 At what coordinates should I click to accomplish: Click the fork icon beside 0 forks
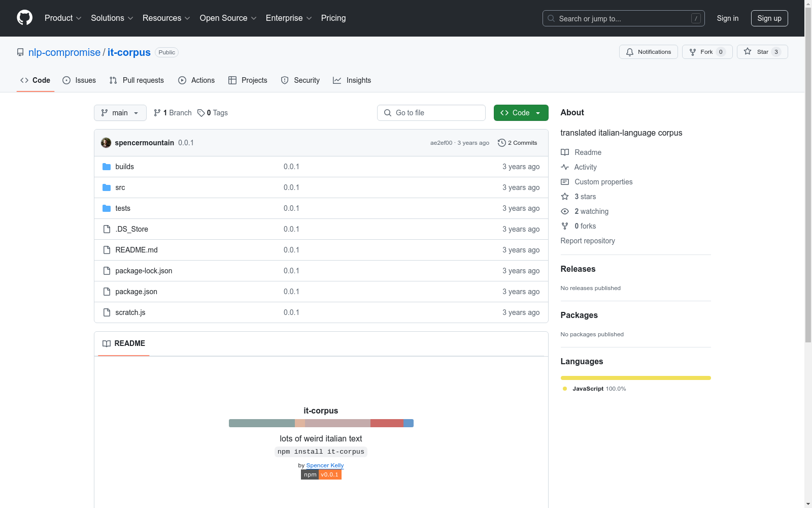[565, 226]
